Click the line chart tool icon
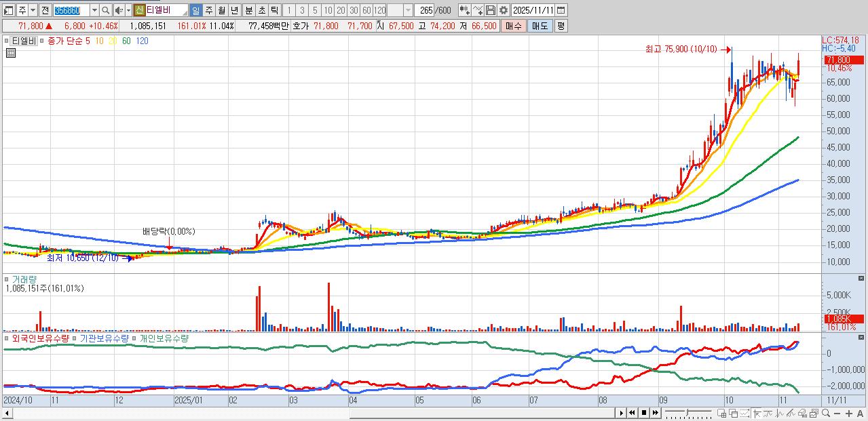The width and height of the screenshot is (868, 421). (x=478, y=10)
